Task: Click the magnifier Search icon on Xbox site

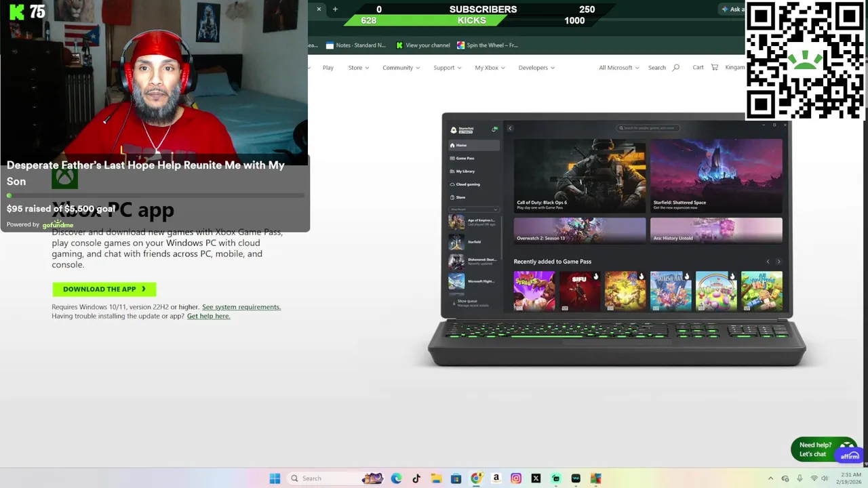Action: (x=675, y=68)
